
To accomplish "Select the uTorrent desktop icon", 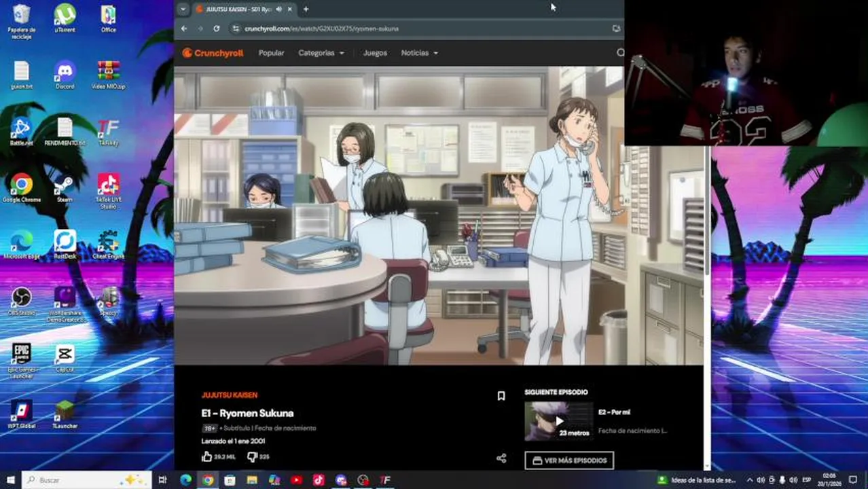I will pyautogui.click(x=65, y=19).
